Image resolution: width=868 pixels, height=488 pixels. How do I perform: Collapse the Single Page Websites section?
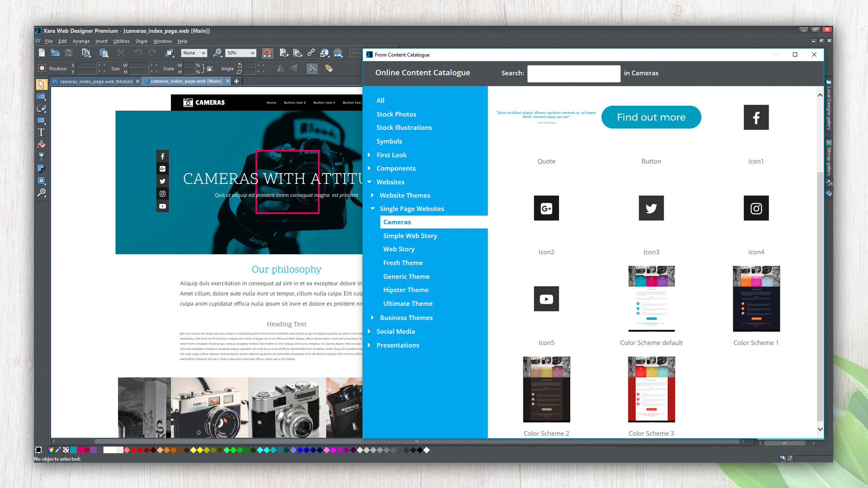pos(373,208)
